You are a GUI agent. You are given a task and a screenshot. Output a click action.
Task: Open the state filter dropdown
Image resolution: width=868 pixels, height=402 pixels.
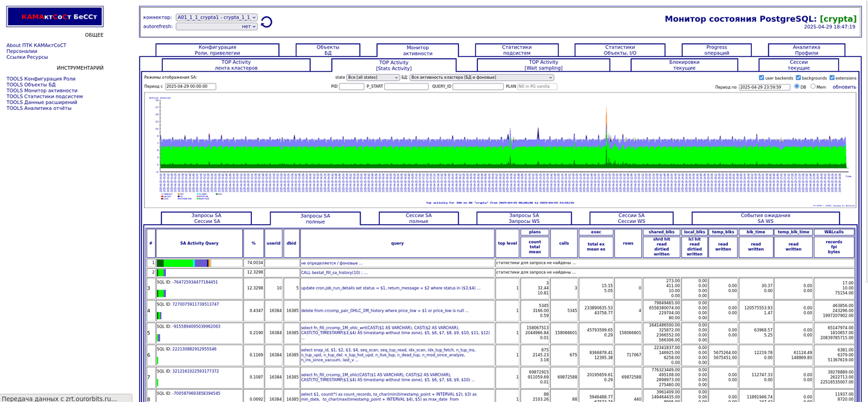(373, 78)
